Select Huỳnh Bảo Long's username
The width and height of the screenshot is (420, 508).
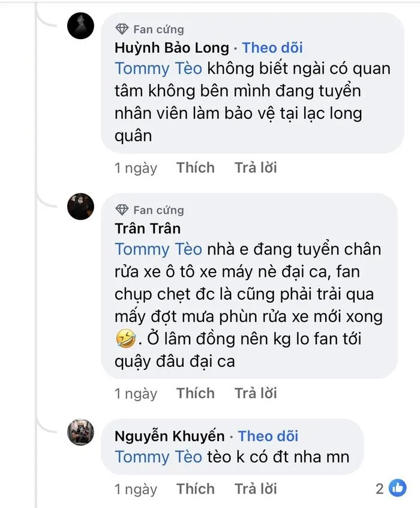(x=171, y=47)
